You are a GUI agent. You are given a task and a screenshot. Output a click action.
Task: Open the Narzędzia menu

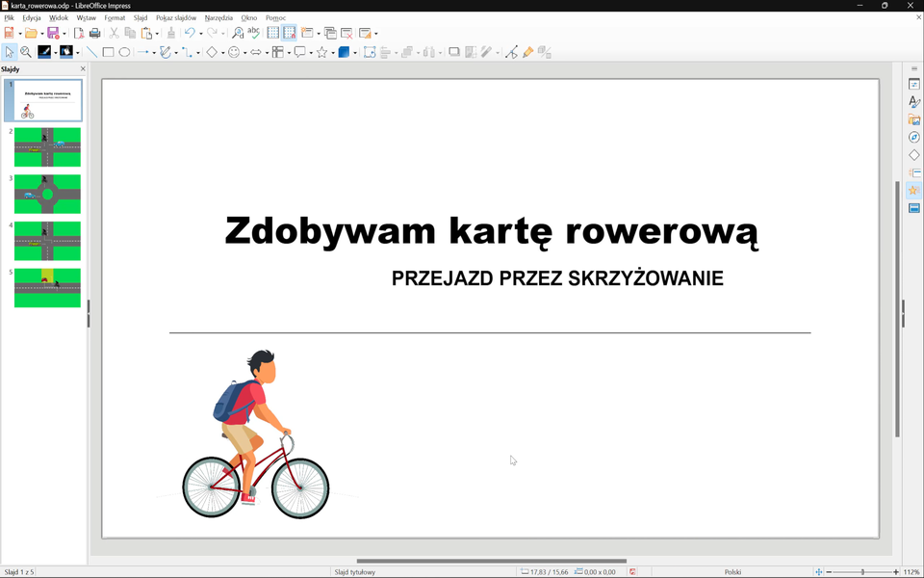coord(218,17)
